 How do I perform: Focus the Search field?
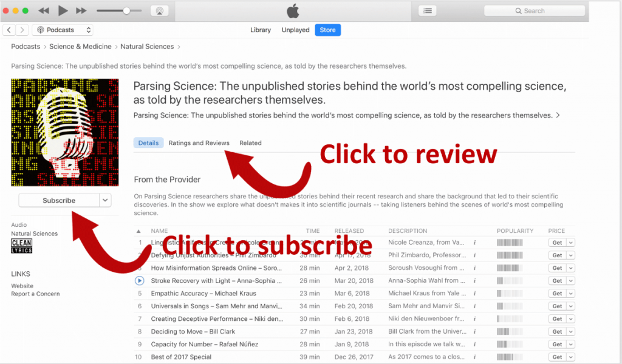tap(535, 11)
